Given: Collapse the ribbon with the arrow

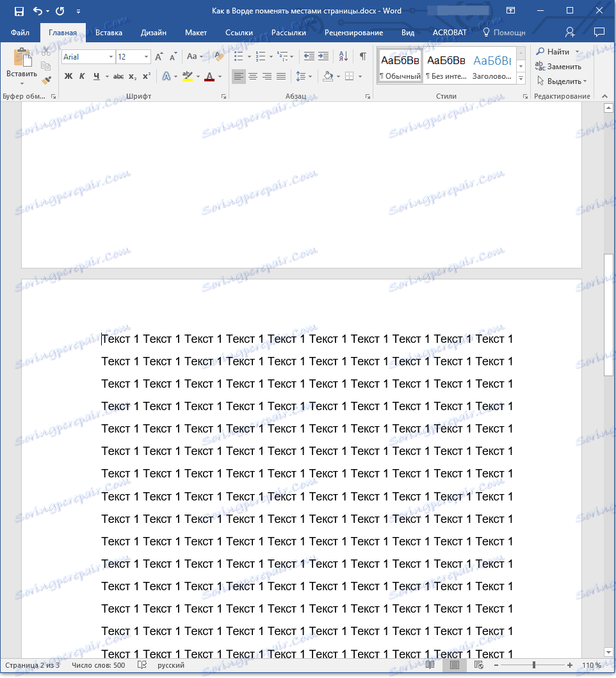Looking at the screenshot, I should pyautogui.click(x=604, y=96).
